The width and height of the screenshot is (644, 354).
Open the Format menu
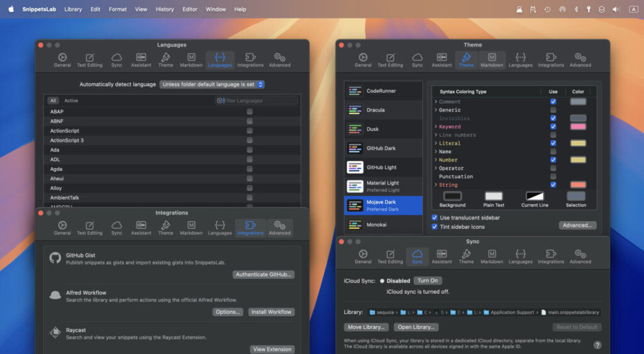[x=118, y=9]
